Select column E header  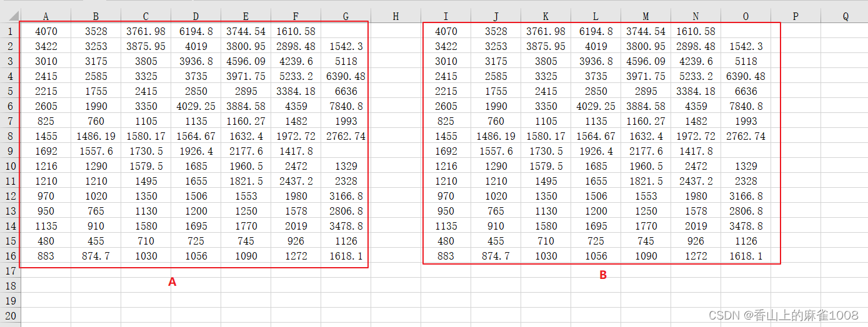246,16
